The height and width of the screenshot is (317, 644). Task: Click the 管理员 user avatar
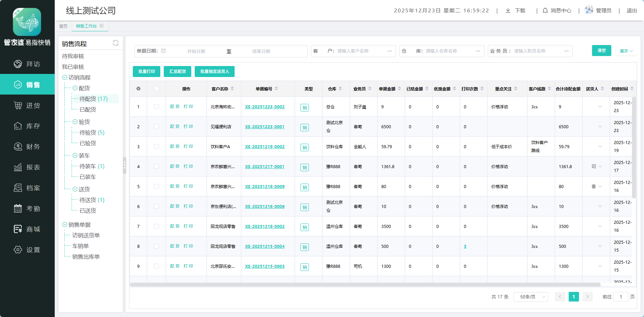coord(589,10)
